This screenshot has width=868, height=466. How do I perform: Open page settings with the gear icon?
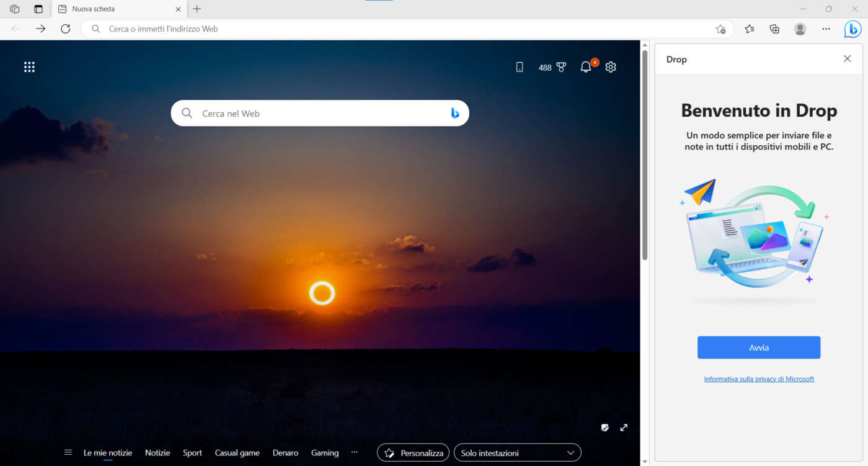pyautogui.click(x=610, y=66)
